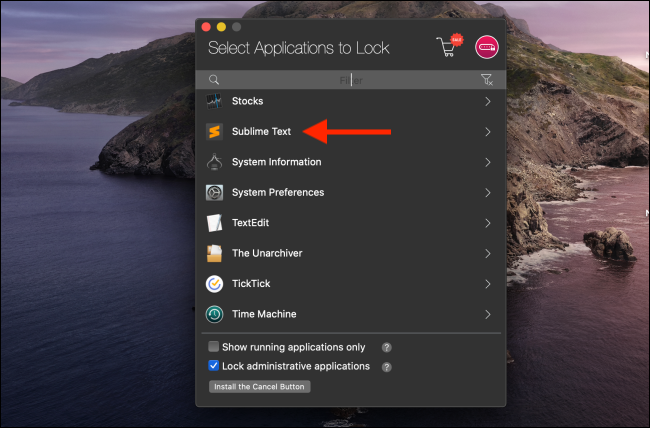Click the pink key button
This screenshot has width=650, height=428.
click(x=486, y=47)
